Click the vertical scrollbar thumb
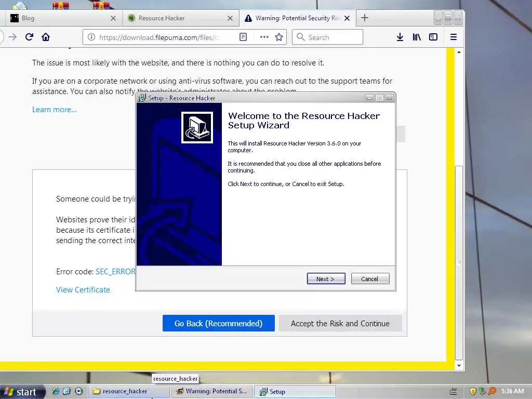 tap(459, 263)
